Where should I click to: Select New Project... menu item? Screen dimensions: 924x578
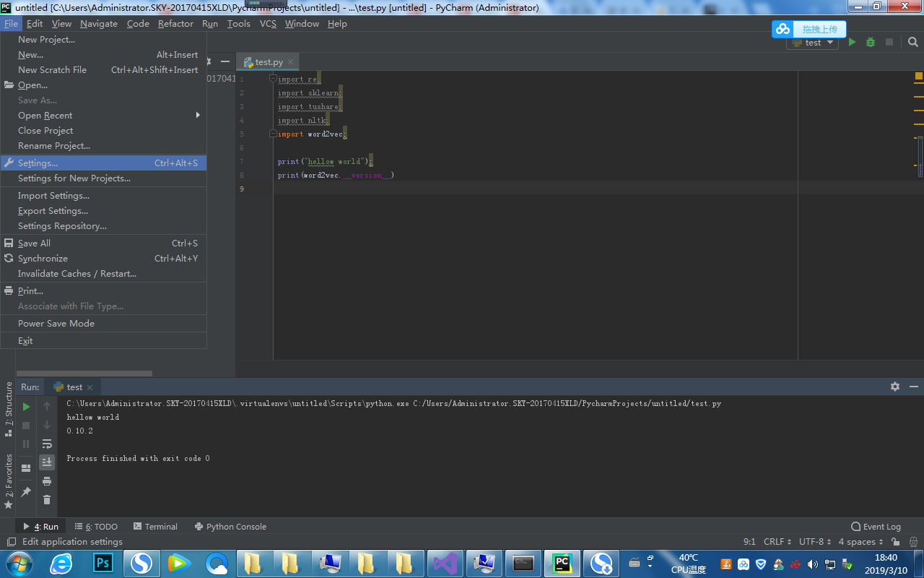click(103, 40)
